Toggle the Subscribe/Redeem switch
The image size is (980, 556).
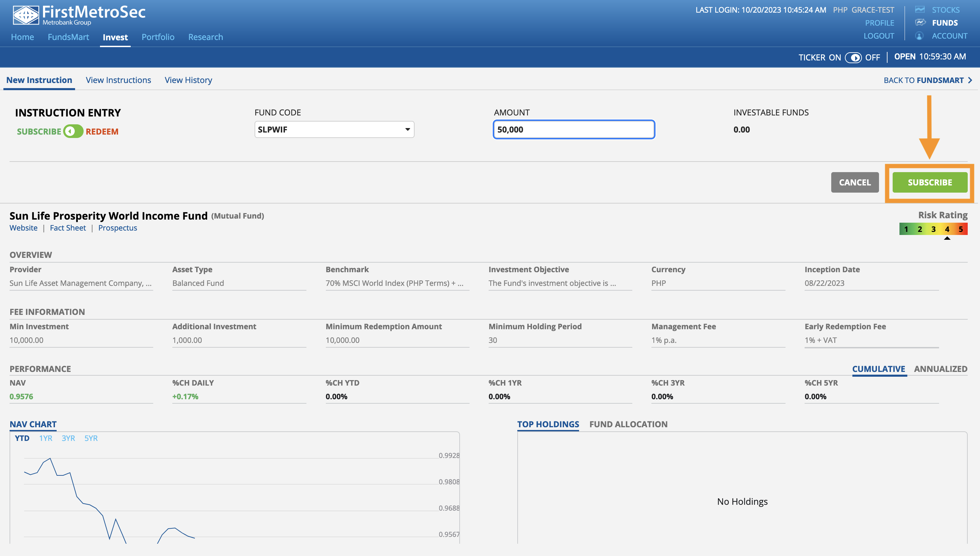tap(73, 131)
